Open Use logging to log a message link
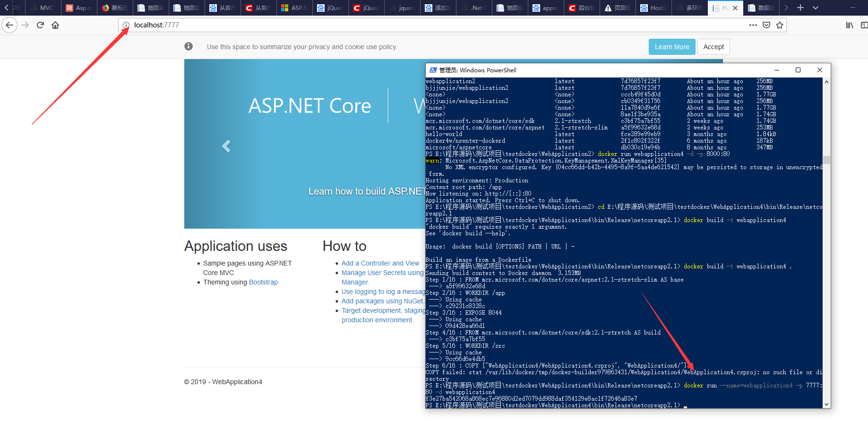This screenshot has height=438, width=868. [x=383, y=292]
